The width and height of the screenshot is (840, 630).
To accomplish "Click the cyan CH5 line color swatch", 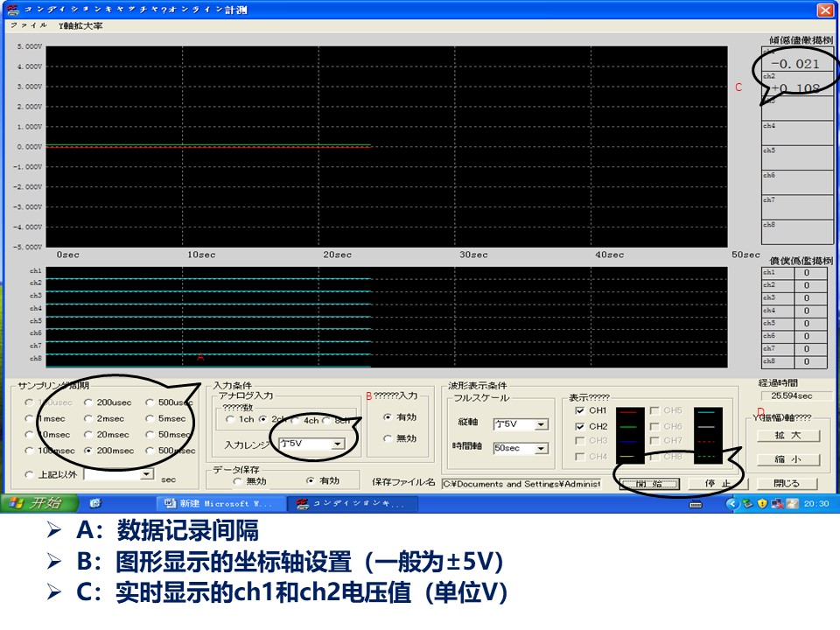I will [708, 412].
